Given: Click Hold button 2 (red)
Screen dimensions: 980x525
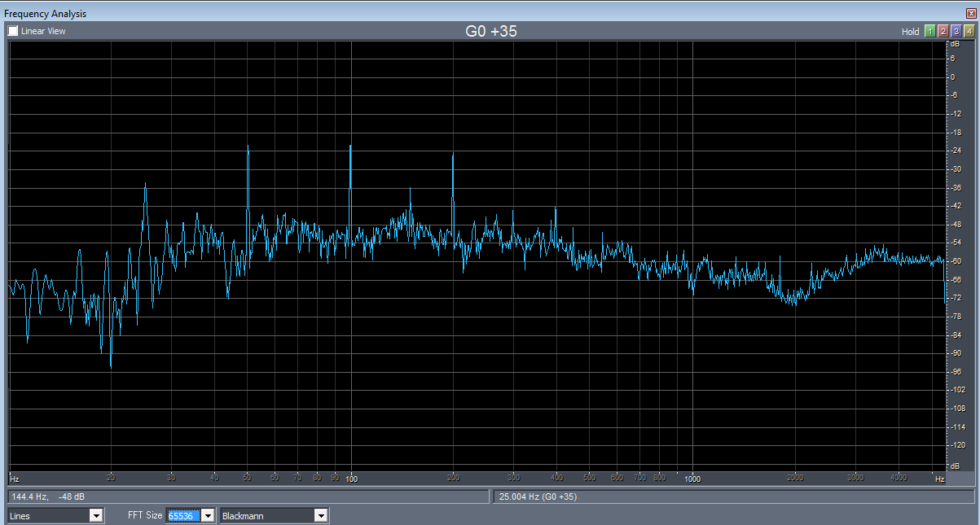Looking at the screenshot, I should 943,32.
